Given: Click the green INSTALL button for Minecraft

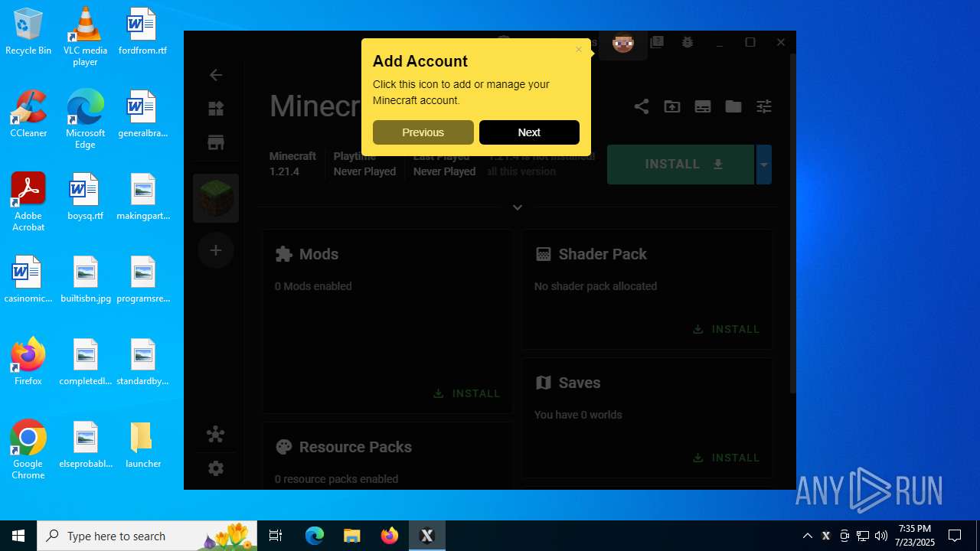Looking at the screenshot, I should tap(681, 165).
